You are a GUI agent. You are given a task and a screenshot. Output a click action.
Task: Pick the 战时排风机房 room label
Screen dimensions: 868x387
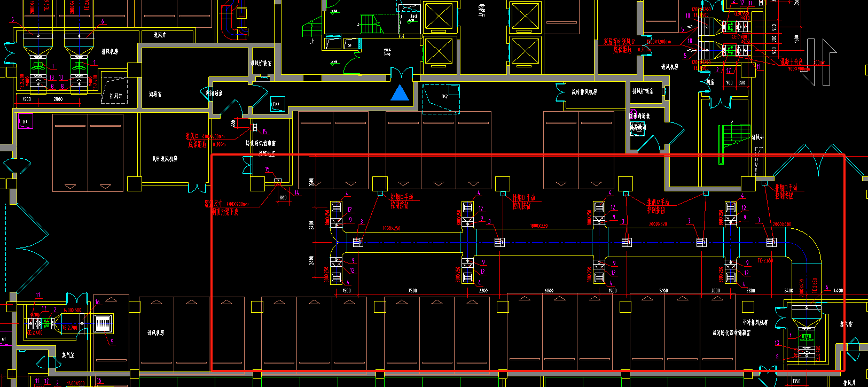point(584,92)
